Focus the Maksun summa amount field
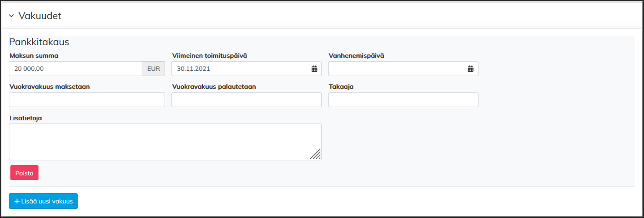The width and height of the screenshot is (644, 218). 75,69
